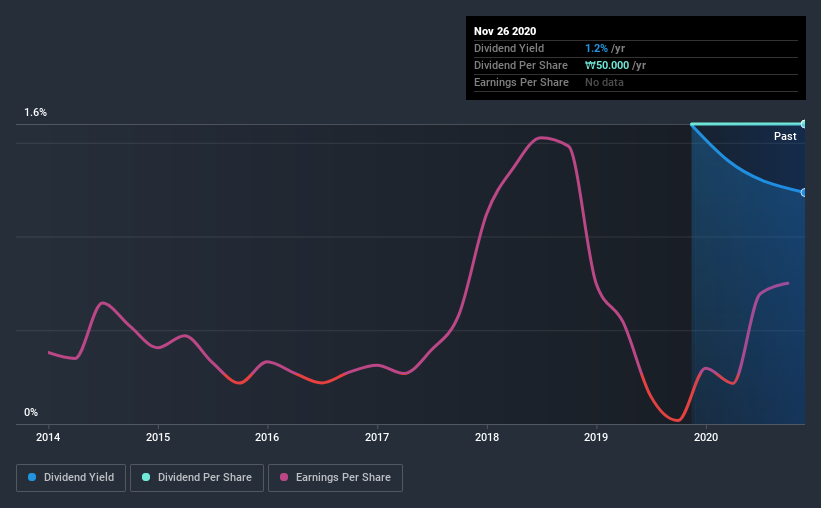Viewport: 821px width, 508px height.
Task: Click the tooltip date Nov 26 2020
Action: click(x=505, y=31)
